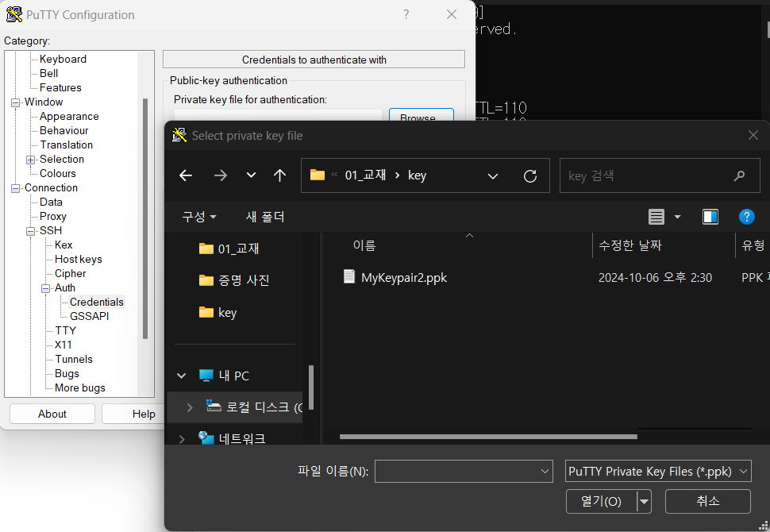Expand the address bar path history

[x=492, y=175]
